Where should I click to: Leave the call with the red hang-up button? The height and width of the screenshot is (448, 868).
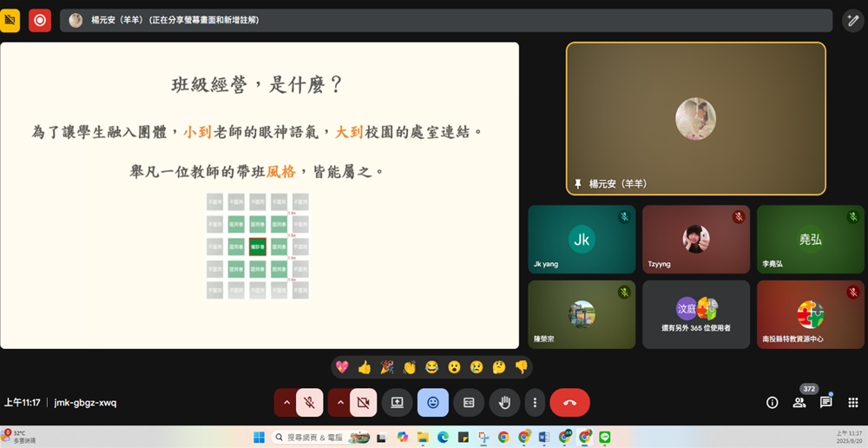click(569, 403)
